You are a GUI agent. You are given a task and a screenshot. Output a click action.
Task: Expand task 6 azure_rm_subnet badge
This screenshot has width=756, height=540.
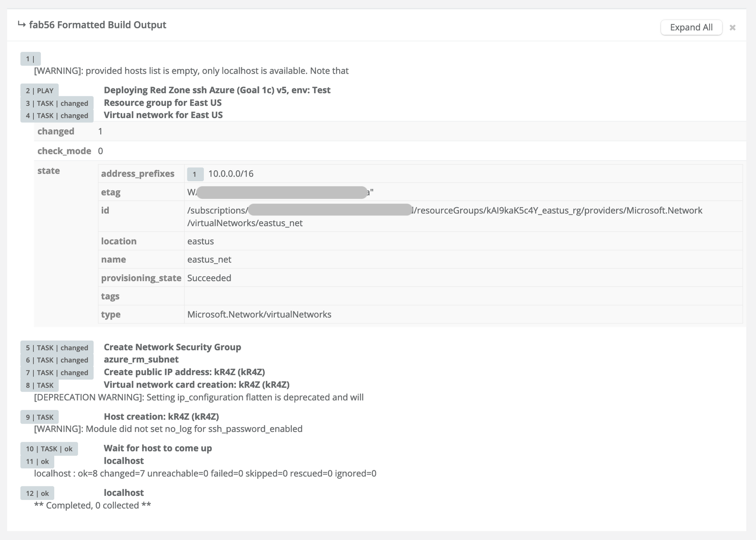click(57, 360)
